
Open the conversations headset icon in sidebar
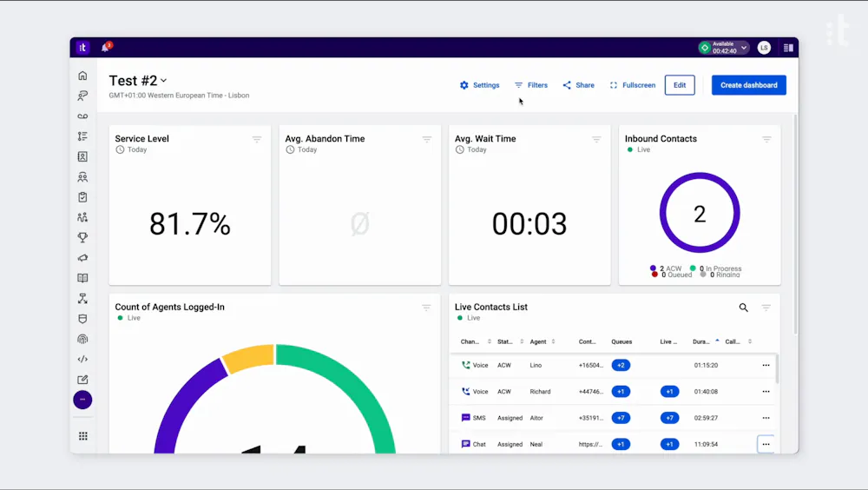82,96
